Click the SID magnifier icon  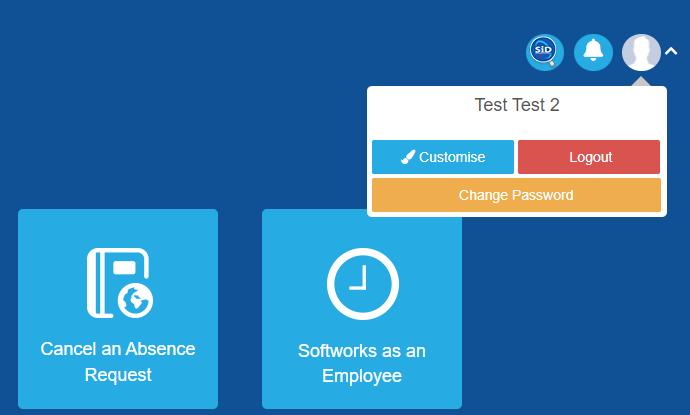click(545, 52)
